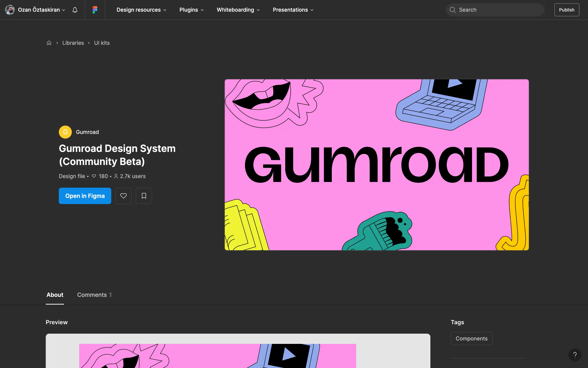Like the file with heart button
The image size is (588, 368).
click(x=124, y=196)
